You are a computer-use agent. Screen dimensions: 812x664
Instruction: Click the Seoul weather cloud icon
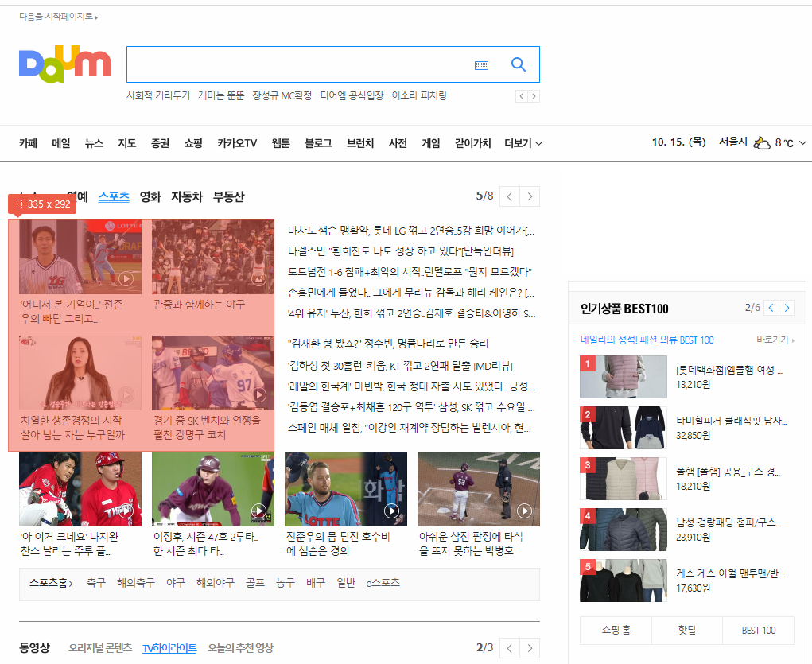click(761, 142)
